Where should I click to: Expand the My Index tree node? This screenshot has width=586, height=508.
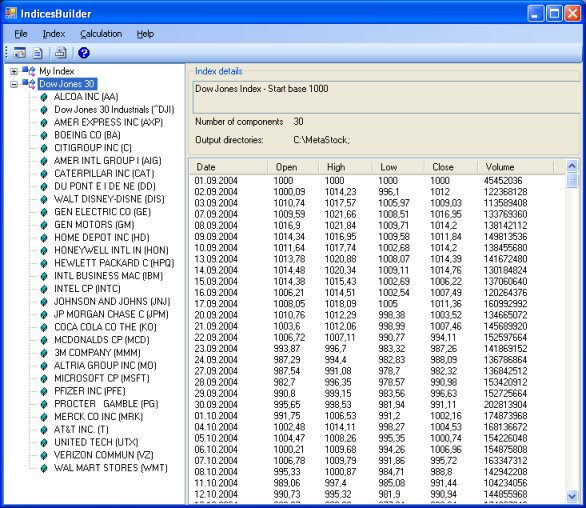14,71
